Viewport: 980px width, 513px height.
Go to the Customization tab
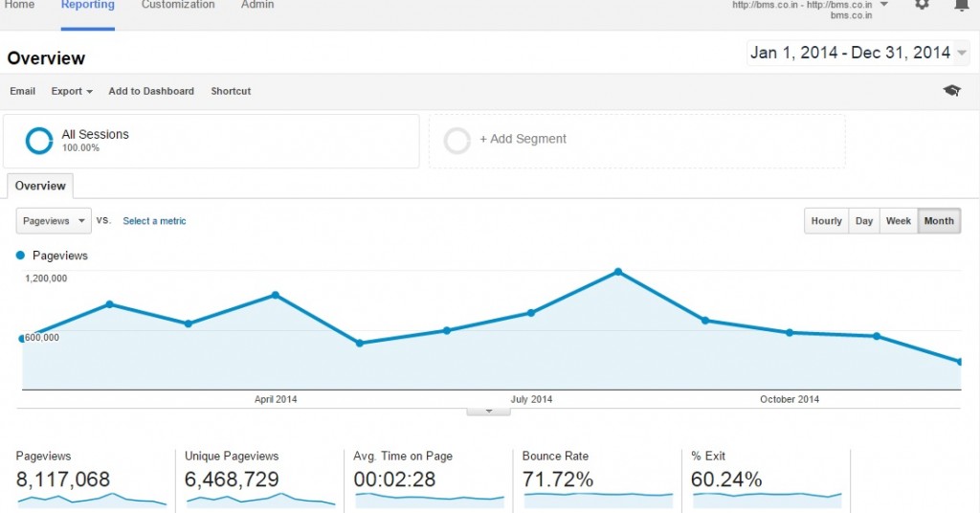coord(178,6)
